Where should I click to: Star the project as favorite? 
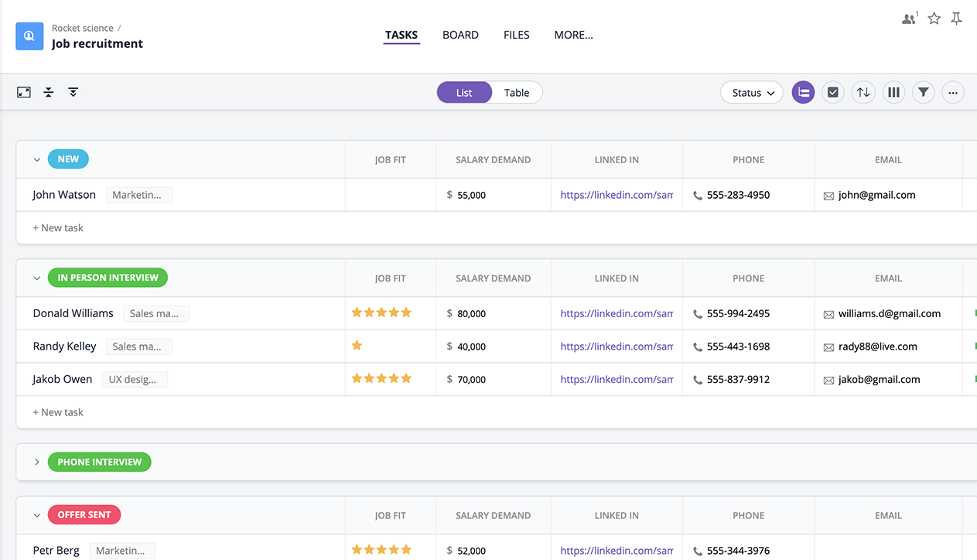coord(934,19)
